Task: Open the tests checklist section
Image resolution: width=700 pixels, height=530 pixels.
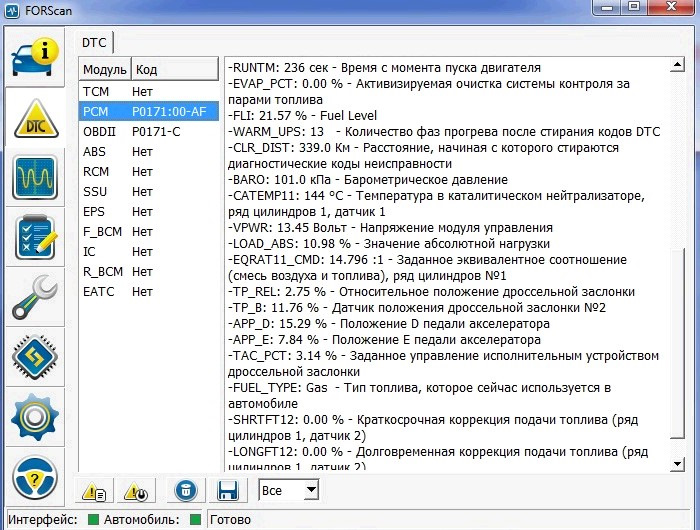Action: tap(35, 237)
